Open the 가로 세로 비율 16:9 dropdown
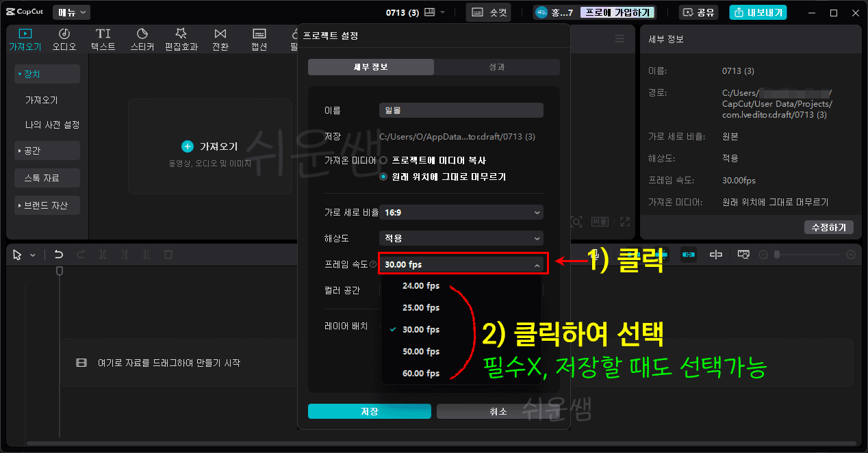Image resolution: width=868 pixels, height=453 pixels. (x=461, y=213)
